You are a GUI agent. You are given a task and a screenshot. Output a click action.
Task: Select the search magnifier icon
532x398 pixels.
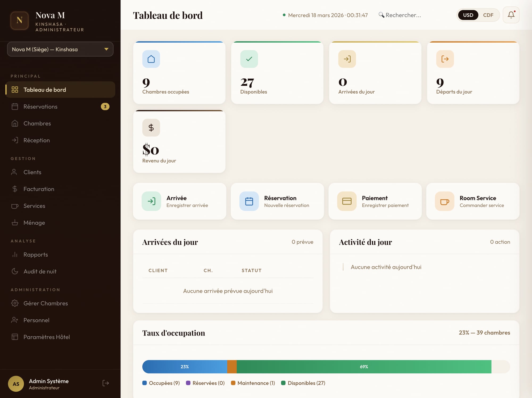pos(381,15)
